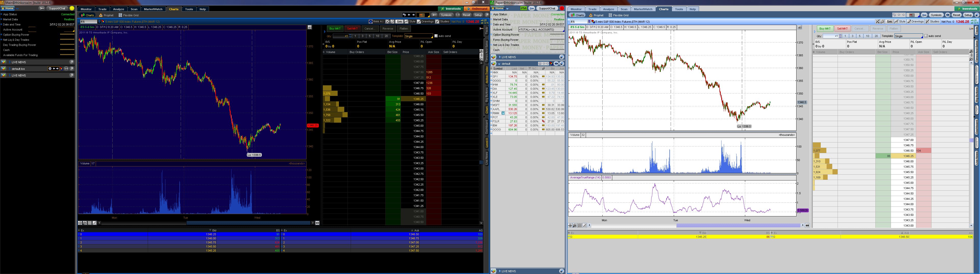
Task: Switch to Tools tab in Paper window
Action: pyautogui.click(x=679, y=9)
